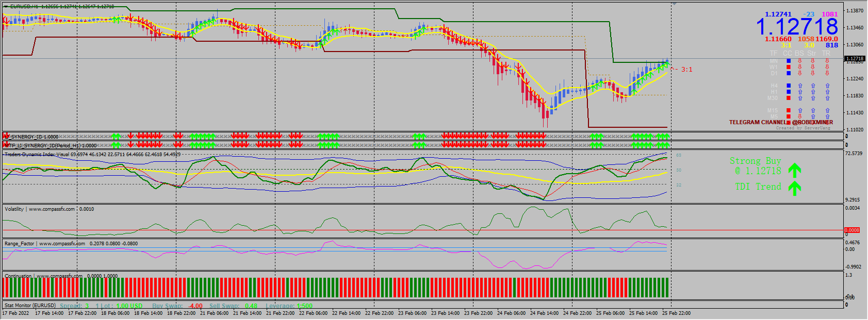Click the W1 row CC red square
868x320 pixels.
[789, 67]
